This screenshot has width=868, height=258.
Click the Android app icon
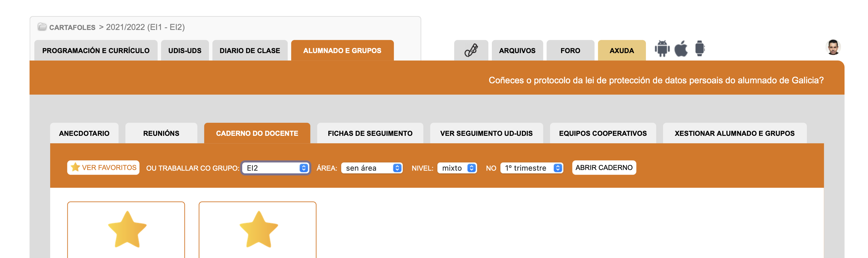[662, 49]
